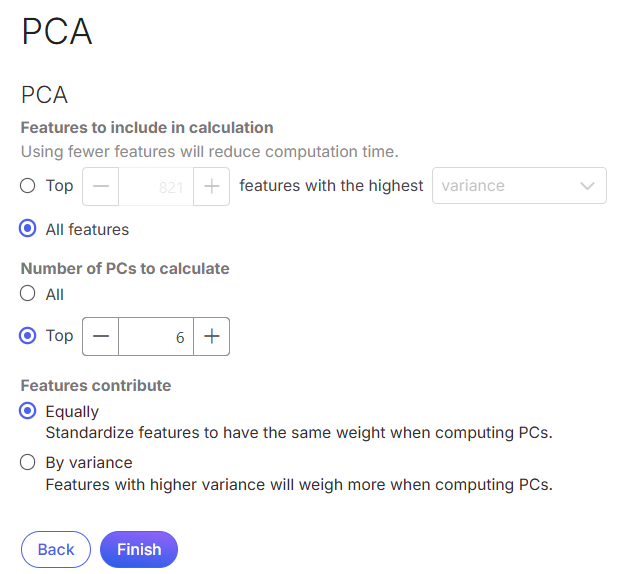Open the variance dropdown menu
Screen dimensions: 630x574
point(505,186)
